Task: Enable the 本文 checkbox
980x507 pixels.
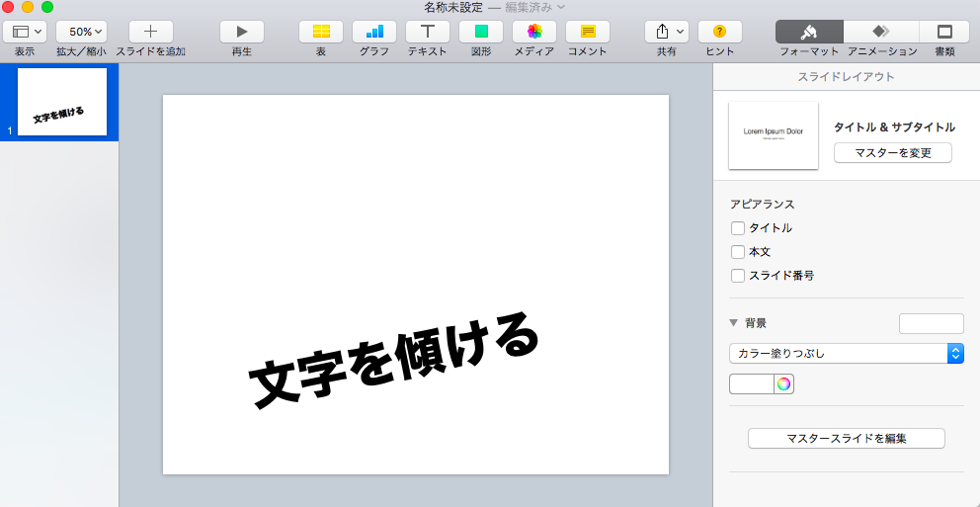Action: coord(738,252)
